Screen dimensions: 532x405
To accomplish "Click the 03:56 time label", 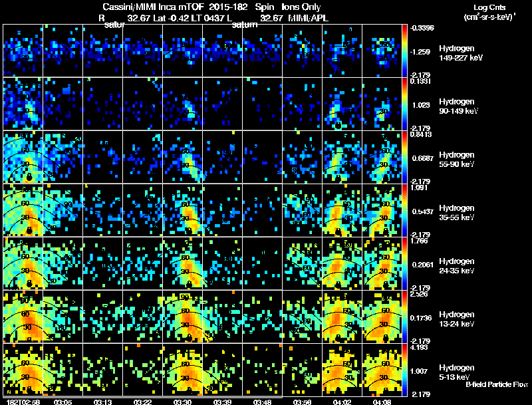I will [302, 402].
